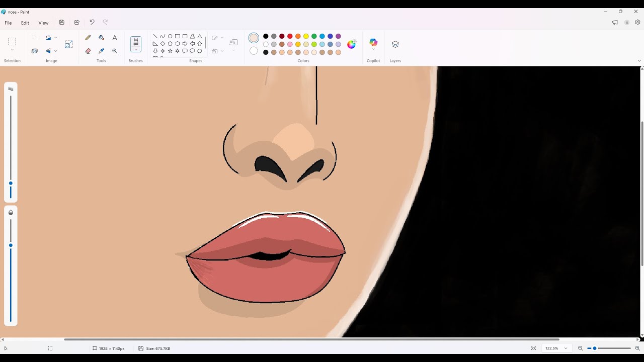Choose the Diamond shape

[x=163, y=44]
